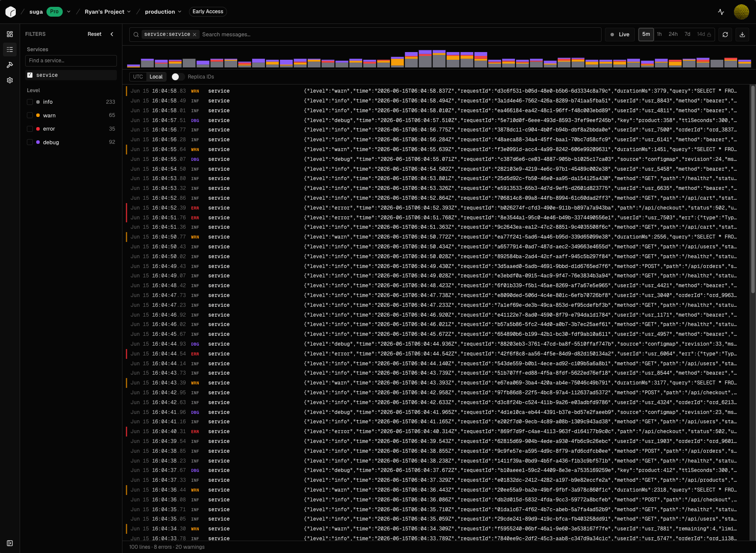Select the 1h time range

(659, 35)
